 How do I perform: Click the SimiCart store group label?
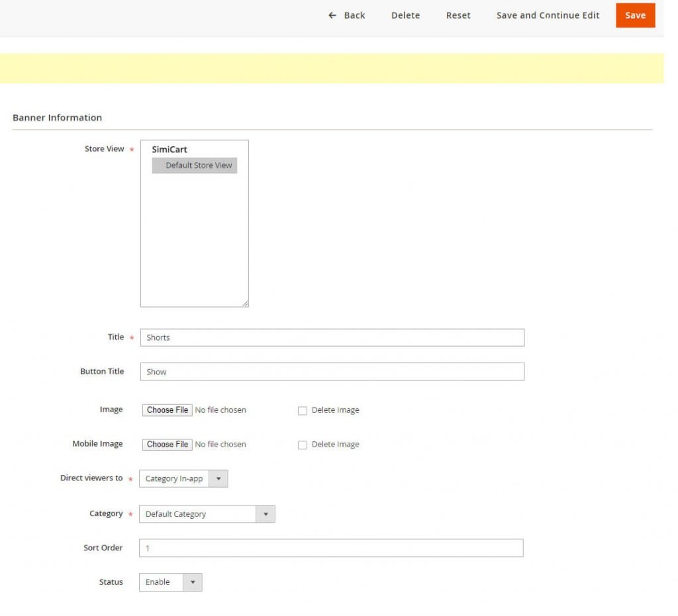[x=169, y=150]
